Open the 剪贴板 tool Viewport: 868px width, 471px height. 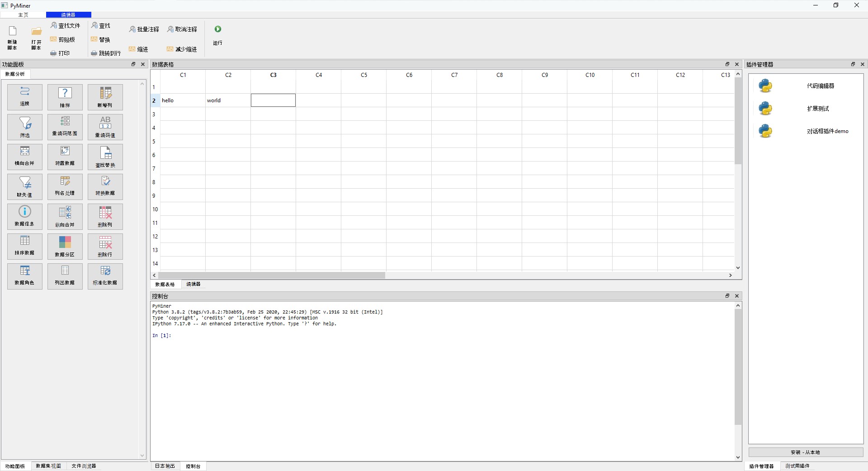[63, 39]
